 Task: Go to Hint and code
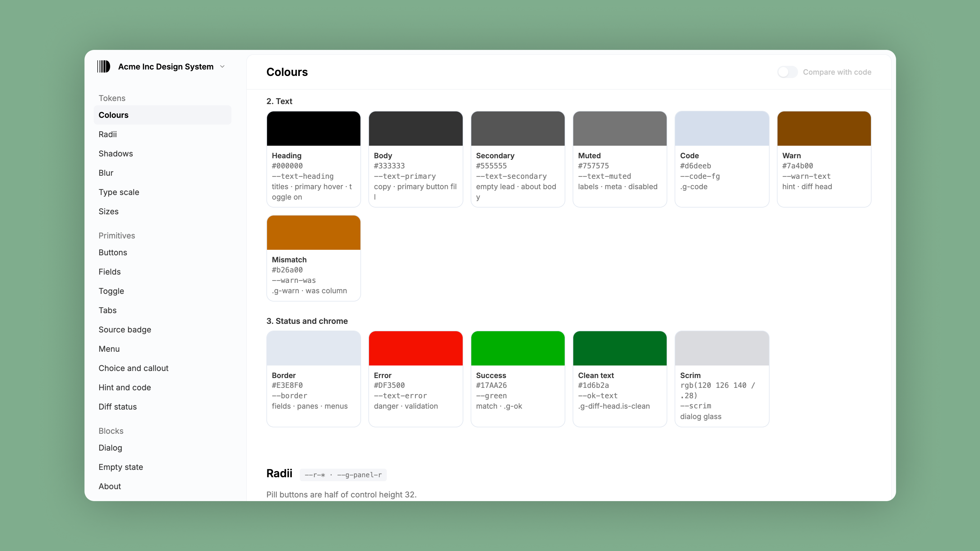(162, 388)
